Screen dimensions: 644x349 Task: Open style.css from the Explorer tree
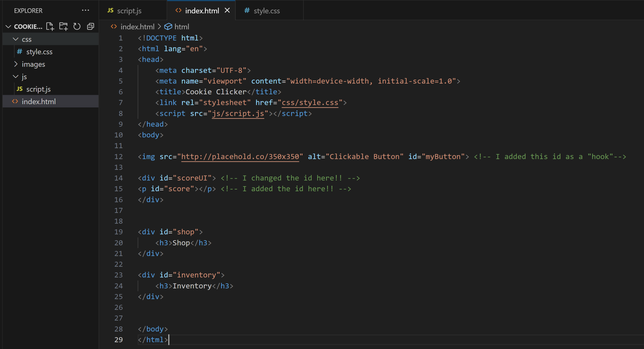tap(50, 52)
